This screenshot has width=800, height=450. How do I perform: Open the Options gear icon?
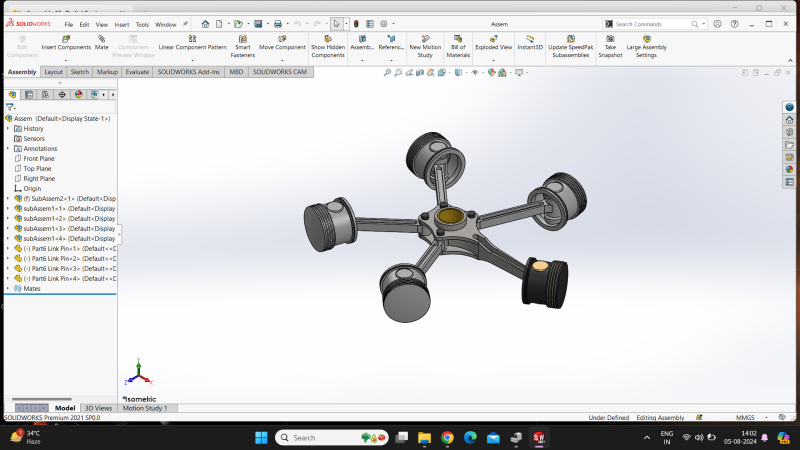tap(384, 24)
